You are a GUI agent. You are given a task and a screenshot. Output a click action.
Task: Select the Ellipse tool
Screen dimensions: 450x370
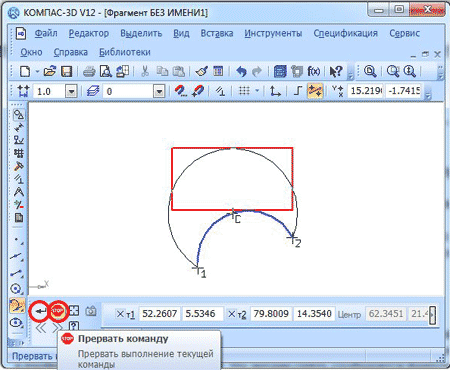[x=17, y=323]
